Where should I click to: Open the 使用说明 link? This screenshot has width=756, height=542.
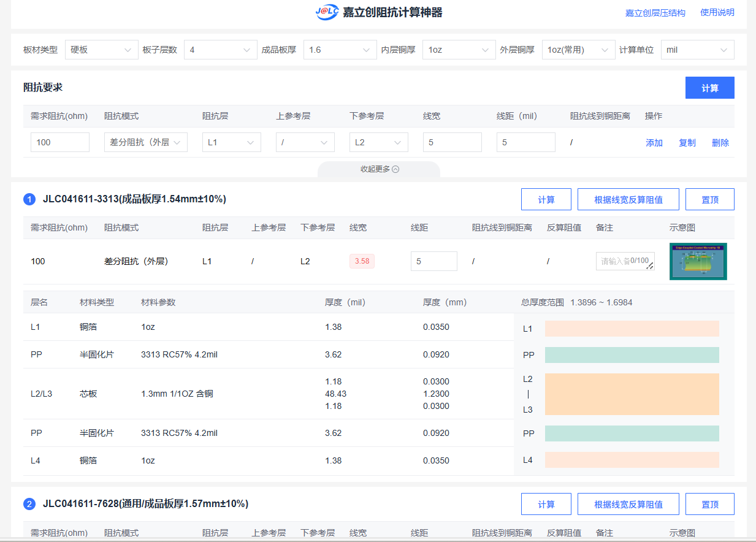[717, 12]
